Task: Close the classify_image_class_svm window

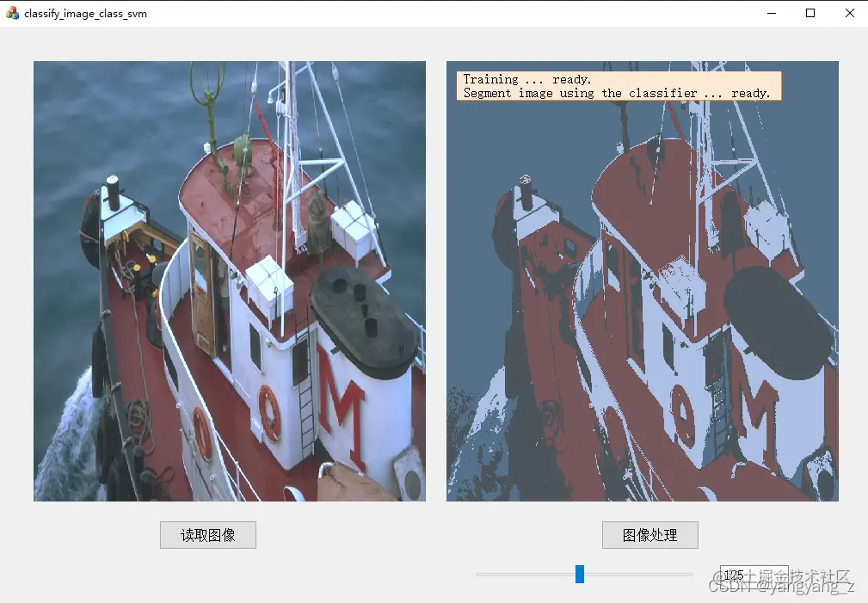Action: [850, 13]
